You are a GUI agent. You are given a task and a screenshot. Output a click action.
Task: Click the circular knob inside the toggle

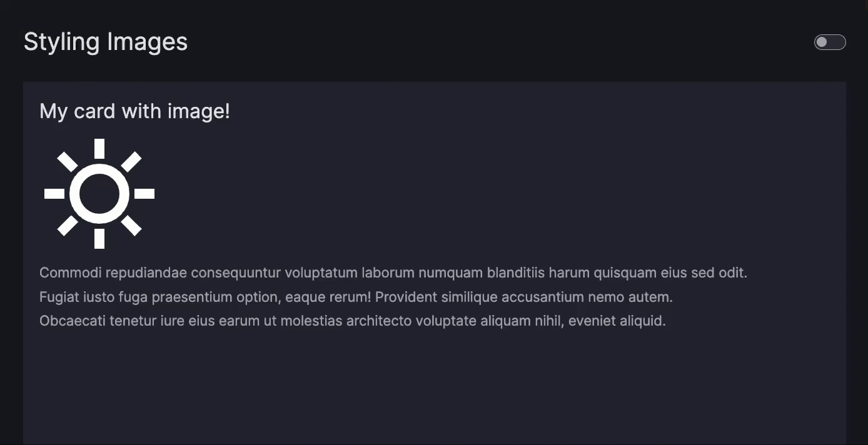(822, 42)
